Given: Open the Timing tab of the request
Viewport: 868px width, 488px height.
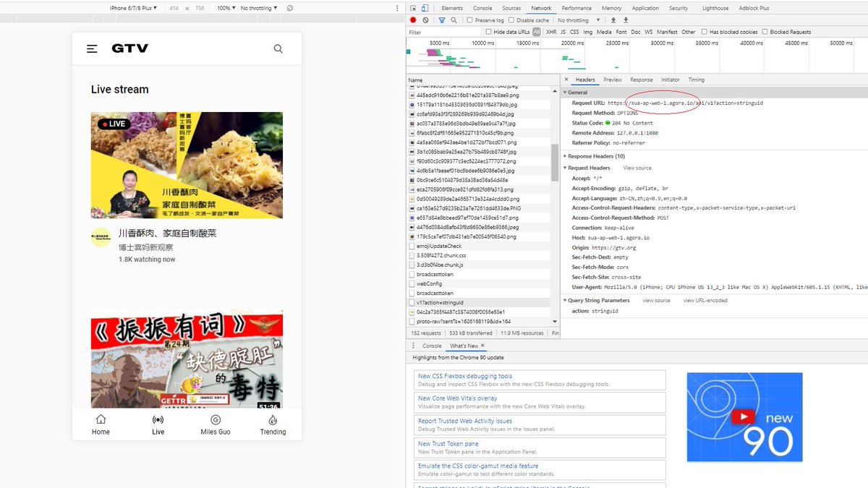Looking at the screenshot, I should point(696,80).
